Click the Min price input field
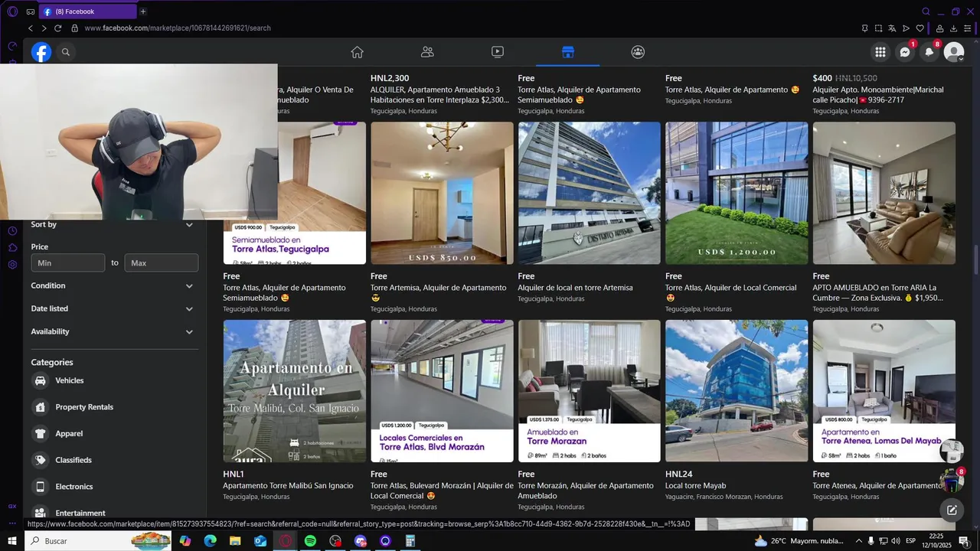This screenshot has width=980, height=551. (x=67, y=262)
